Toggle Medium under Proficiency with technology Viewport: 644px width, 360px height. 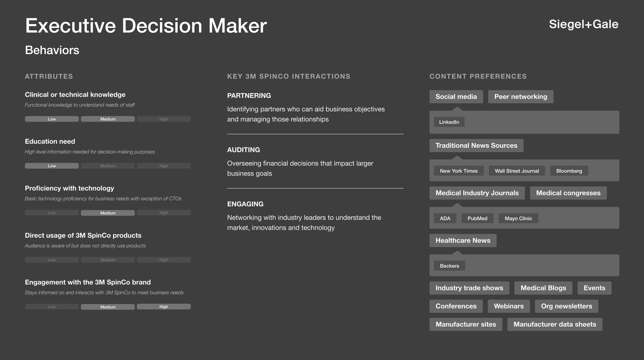click(108, 213)
